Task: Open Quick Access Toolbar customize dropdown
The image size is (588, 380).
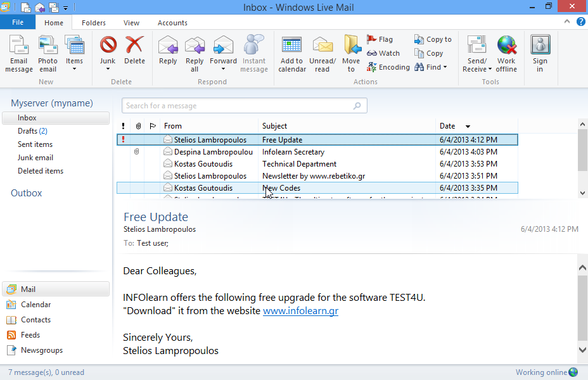Action: pyautogui.click(x=66, y=8)
